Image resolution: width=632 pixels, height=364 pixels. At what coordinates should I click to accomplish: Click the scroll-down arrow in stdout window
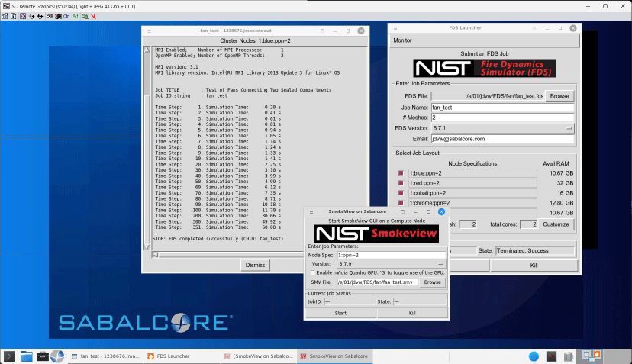(147, 246)
